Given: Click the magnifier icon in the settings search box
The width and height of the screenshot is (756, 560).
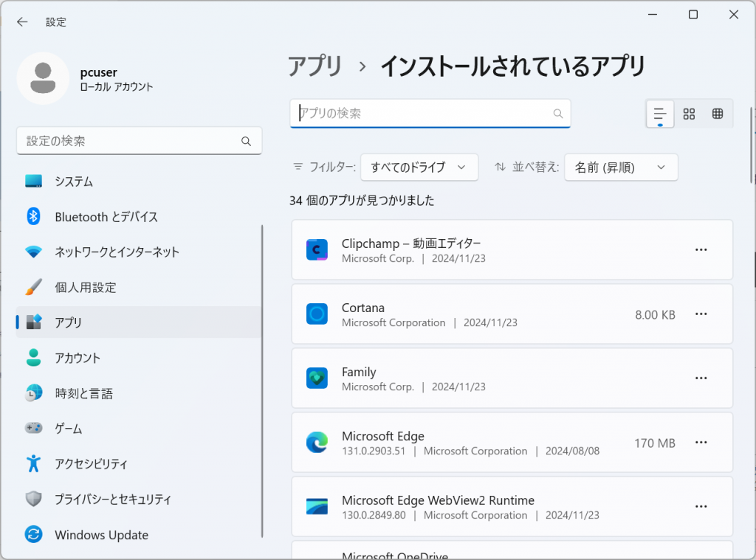Looking at the screenshot, I should click(x=246, y=141).
